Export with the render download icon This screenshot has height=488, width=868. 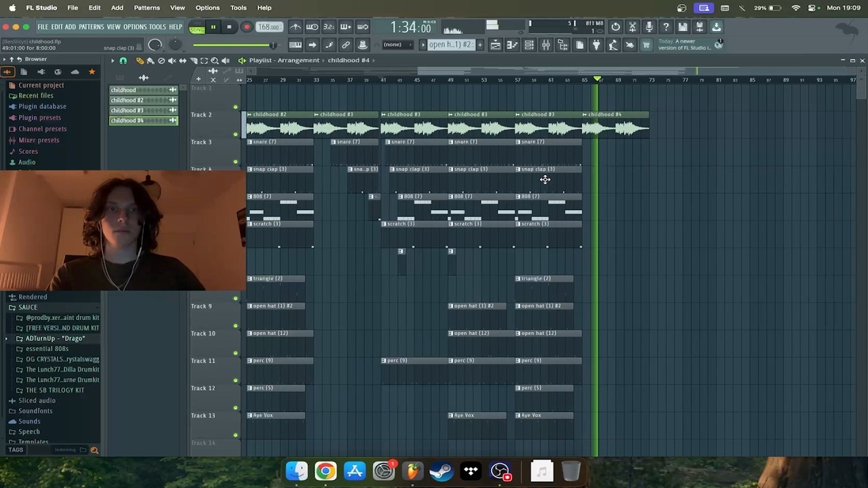coord(716,27)
